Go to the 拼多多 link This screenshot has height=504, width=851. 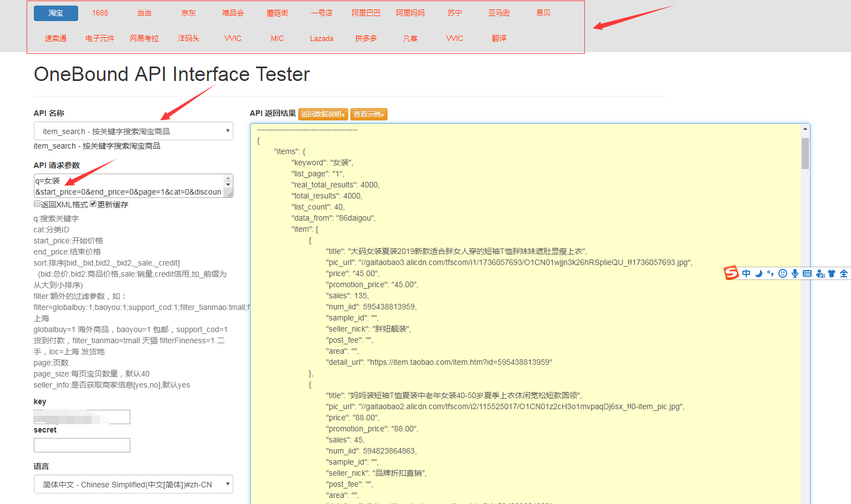click(x=366, y=38)
